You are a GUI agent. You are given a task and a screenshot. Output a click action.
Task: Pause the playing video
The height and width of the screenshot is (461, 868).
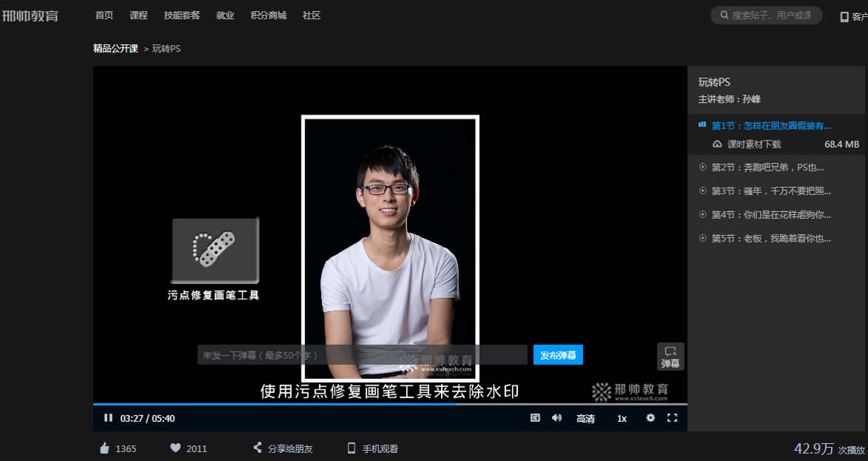coord(108,418)
